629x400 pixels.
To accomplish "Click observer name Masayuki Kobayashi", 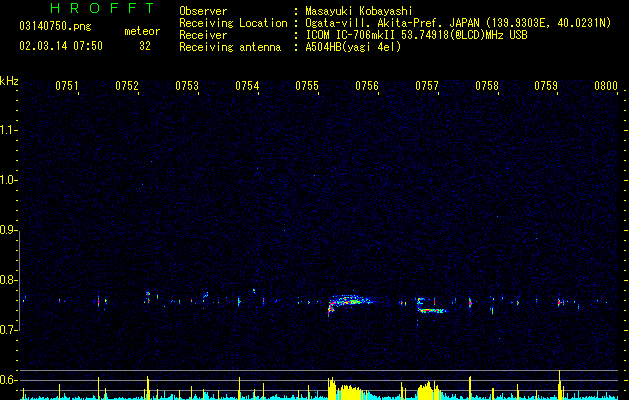I will tap(359, 11).
